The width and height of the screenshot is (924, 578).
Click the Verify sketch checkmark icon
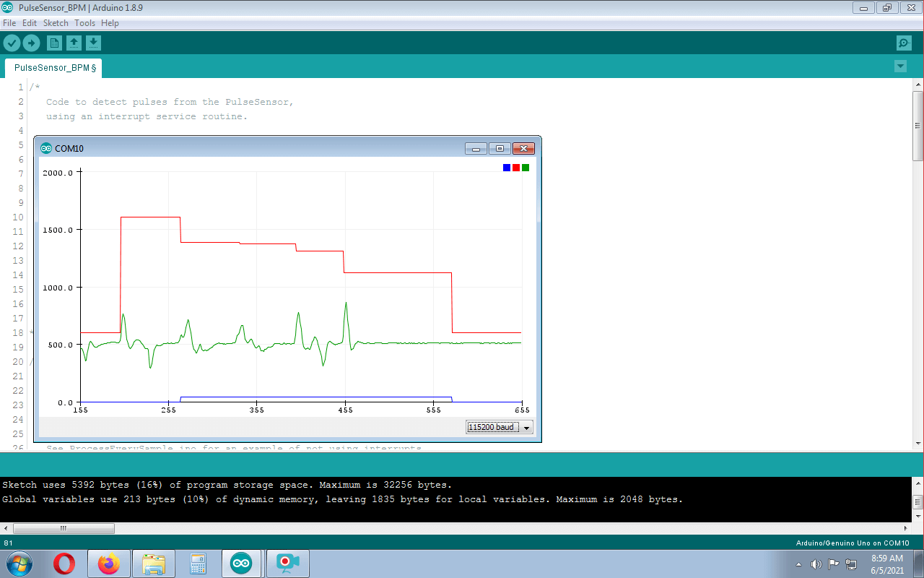coord(12,43)
